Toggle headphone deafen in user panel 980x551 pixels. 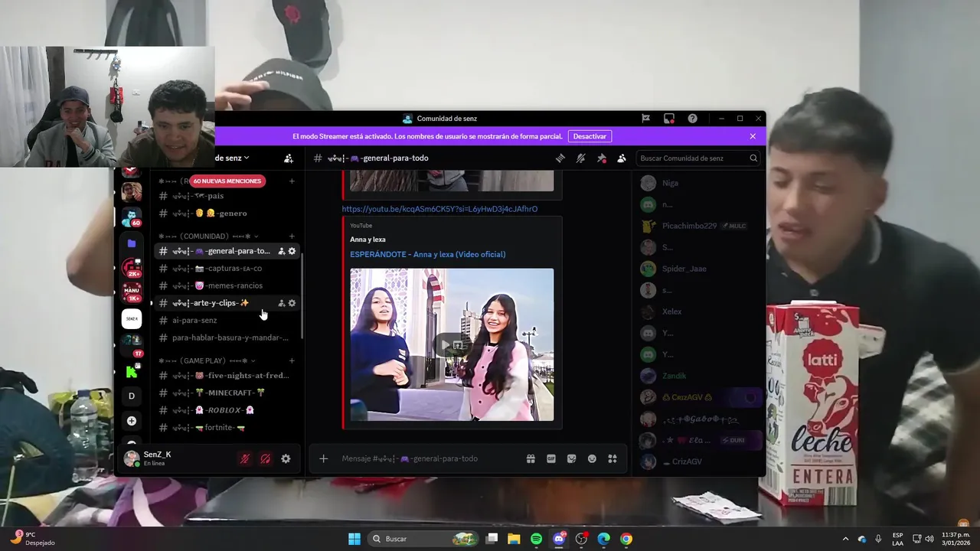[x=265, y=459]
